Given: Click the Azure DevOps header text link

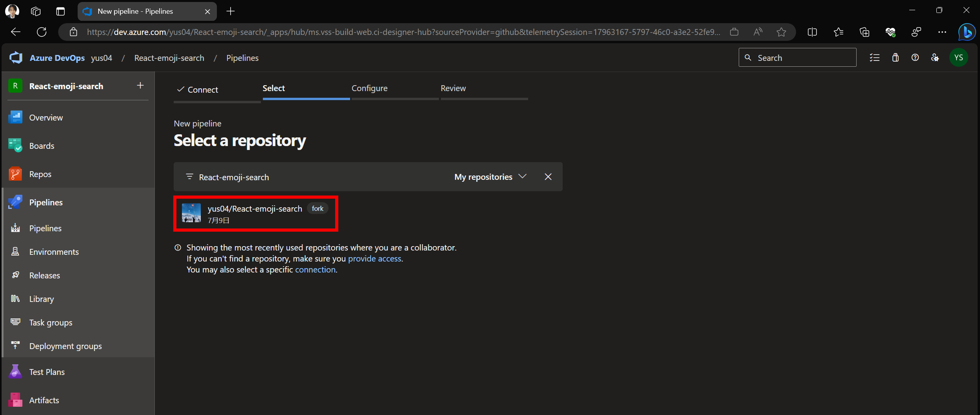Looking at the screenshot, I should coord(57,58).
